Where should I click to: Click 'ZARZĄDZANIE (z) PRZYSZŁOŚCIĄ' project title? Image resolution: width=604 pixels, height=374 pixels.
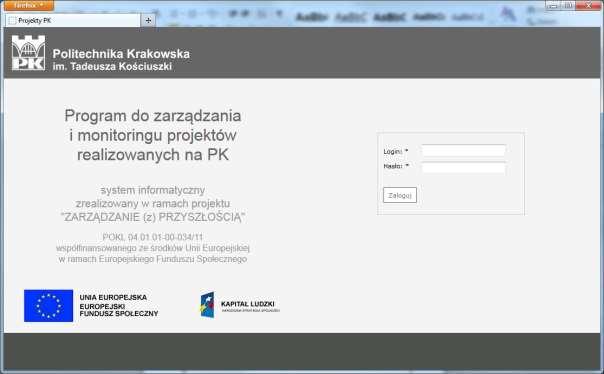click(x=153, y=217)
